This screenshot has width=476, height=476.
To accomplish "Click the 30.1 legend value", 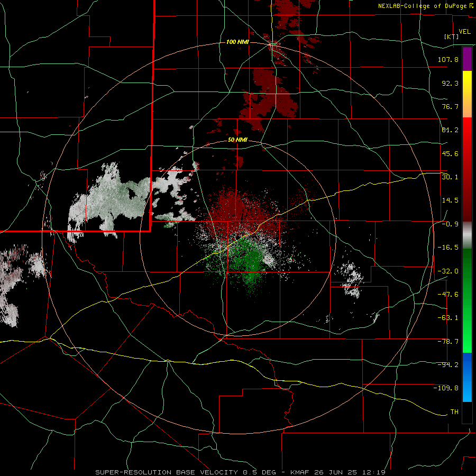I will pyautogui.click(x=450, y=177).
